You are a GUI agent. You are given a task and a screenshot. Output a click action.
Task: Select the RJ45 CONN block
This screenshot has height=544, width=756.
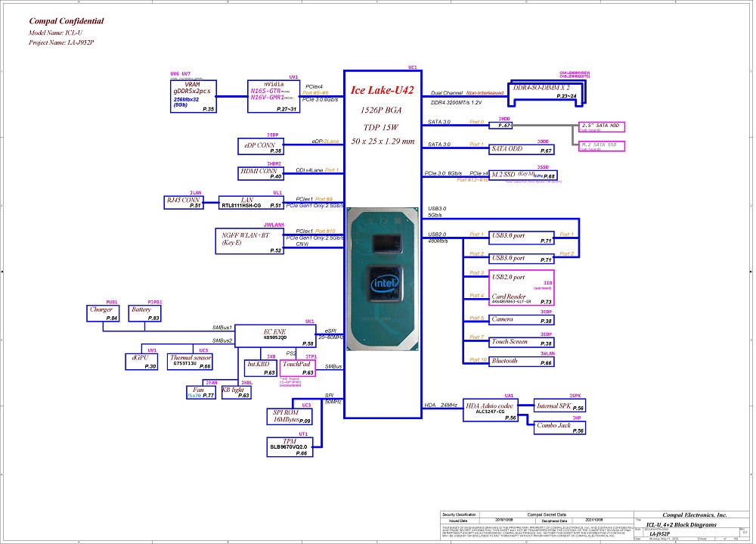tap(184, 203)
